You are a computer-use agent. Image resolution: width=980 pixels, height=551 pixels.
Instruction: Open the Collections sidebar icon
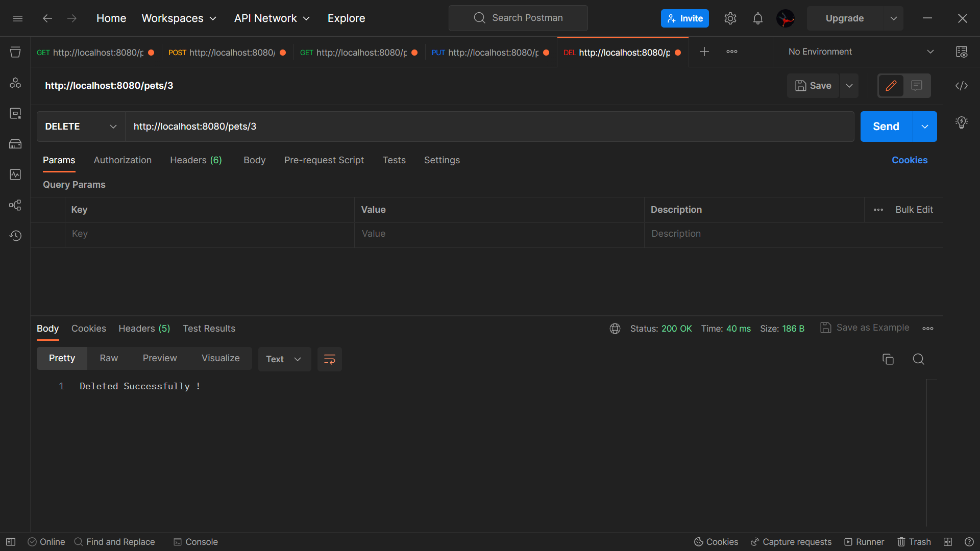15,52
